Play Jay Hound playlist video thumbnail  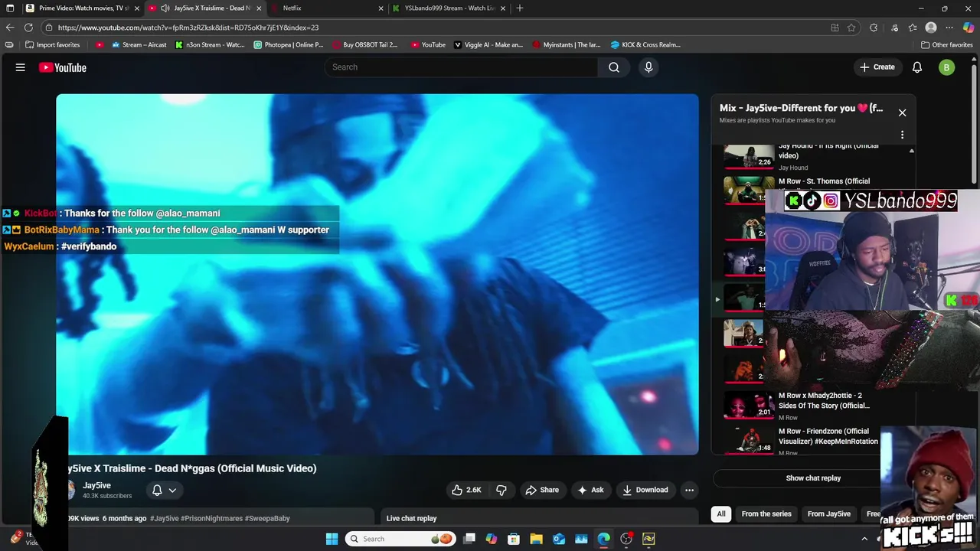[749, 156]
